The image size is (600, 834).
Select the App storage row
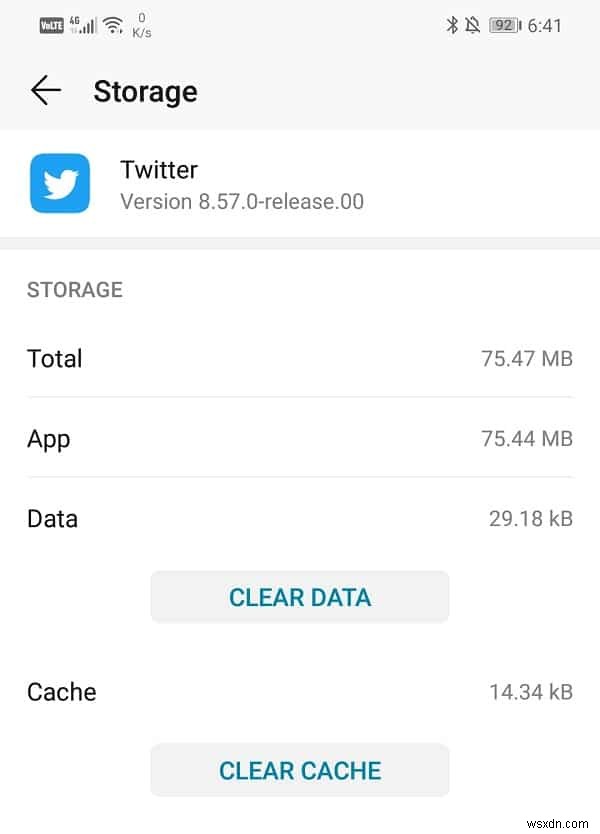pyautogui.click(x=300, y=439)
